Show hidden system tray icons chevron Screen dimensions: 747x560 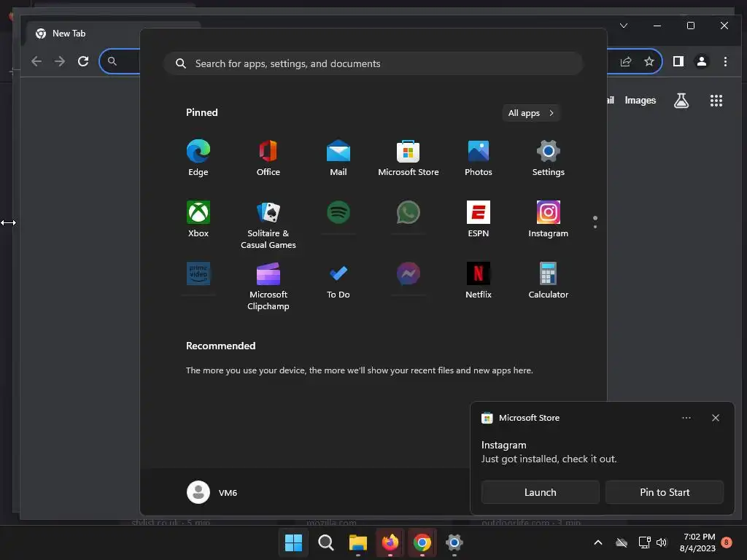coord(598,542)
